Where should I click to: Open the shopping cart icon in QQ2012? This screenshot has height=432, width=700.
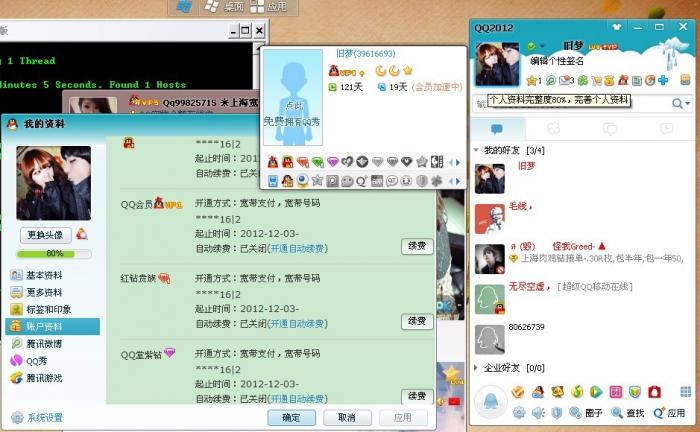click(596, 81)
